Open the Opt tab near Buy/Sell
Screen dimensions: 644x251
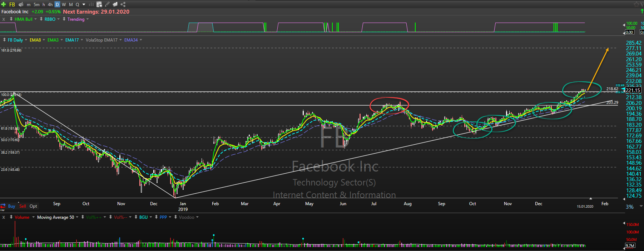point(33,206)
